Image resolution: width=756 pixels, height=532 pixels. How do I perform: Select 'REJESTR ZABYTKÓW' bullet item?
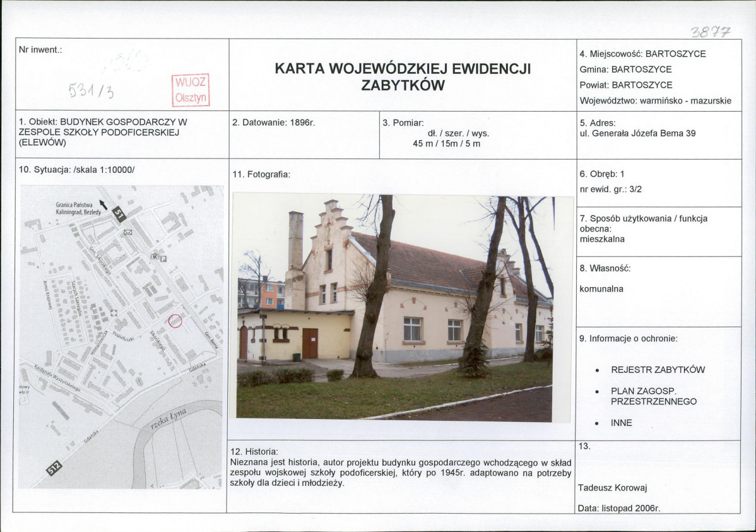[658, 370]
